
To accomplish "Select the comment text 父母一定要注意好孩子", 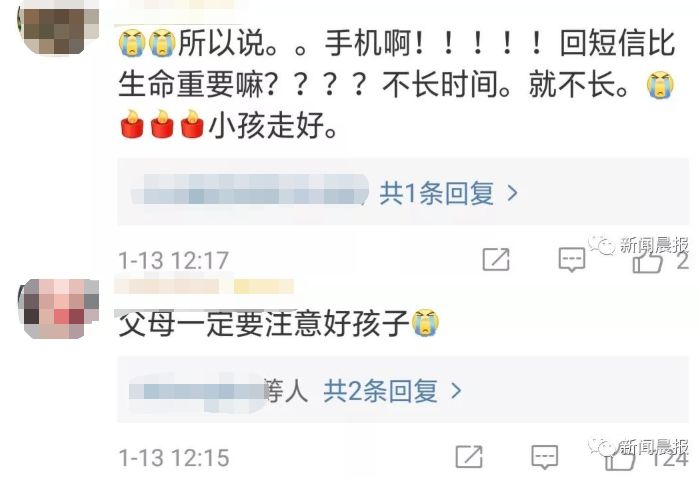I will tap(264, 323).
